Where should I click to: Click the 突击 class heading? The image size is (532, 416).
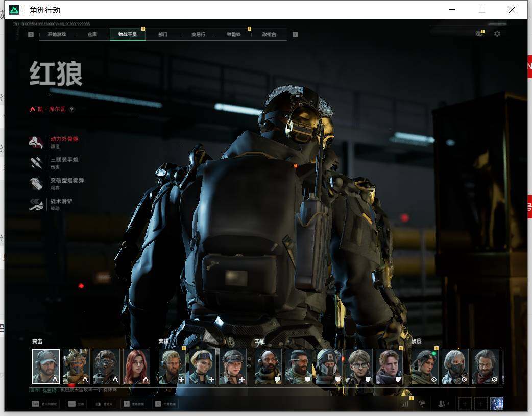[37, 341]
